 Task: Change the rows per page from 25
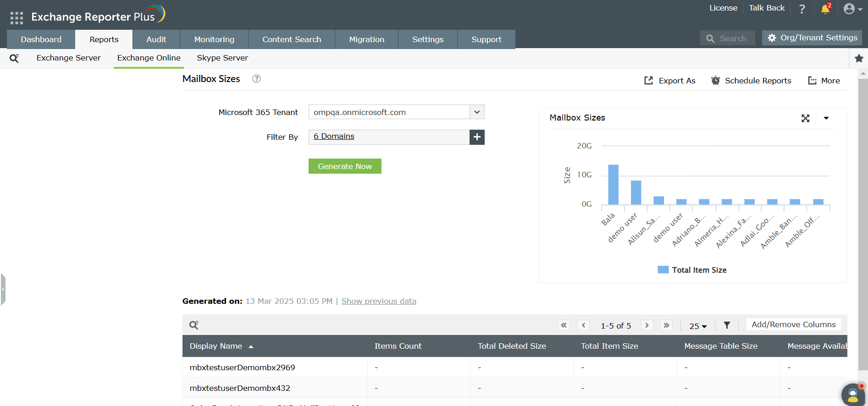(698, 326)
